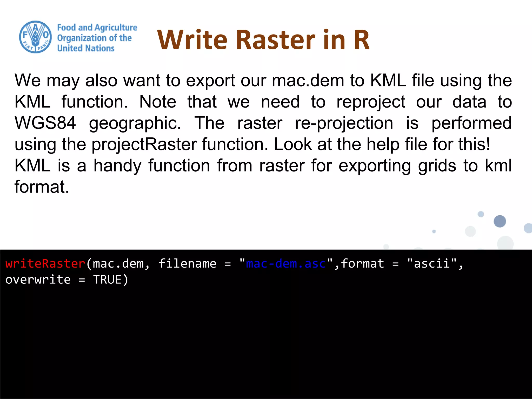This screenshot has width=532, height=399.
Task: Click the blue 'mac-dem.asc' filename string
Action: (286, 264)
